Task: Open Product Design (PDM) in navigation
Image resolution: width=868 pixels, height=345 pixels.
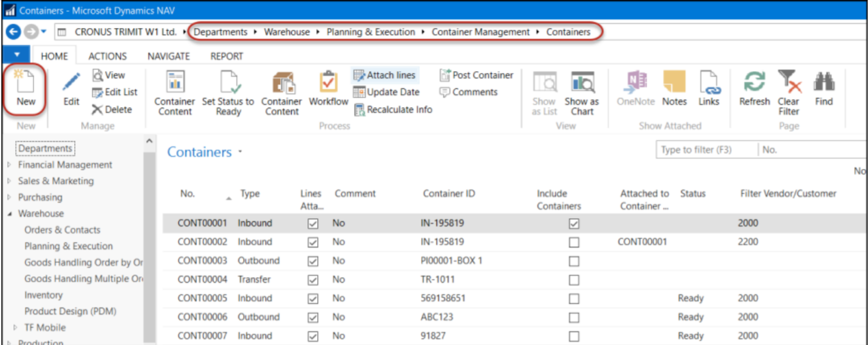Action: tap(70, 311)
